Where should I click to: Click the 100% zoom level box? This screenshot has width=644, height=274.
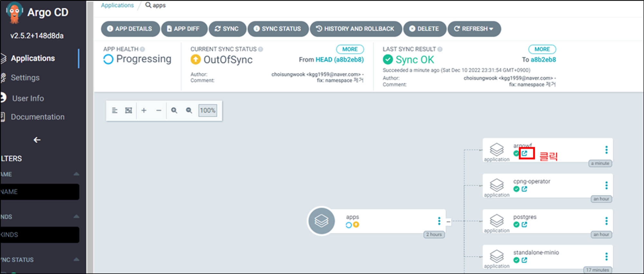[208, 110]
